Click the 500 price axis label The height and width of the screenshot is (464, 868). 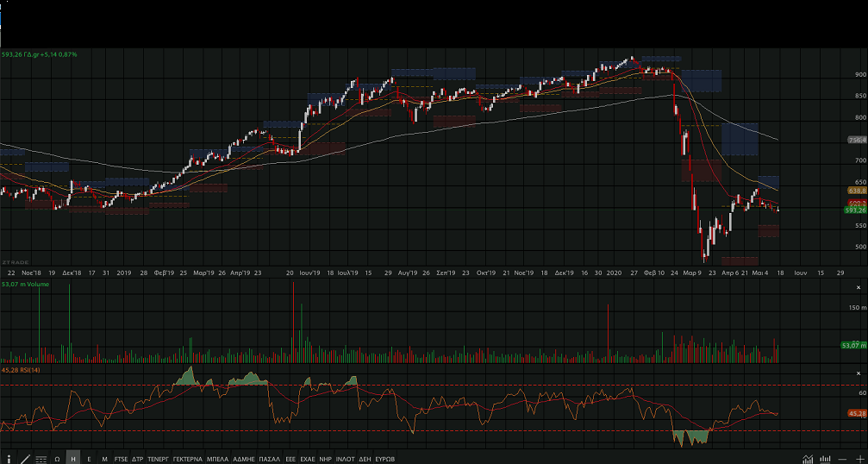point(860,247)
